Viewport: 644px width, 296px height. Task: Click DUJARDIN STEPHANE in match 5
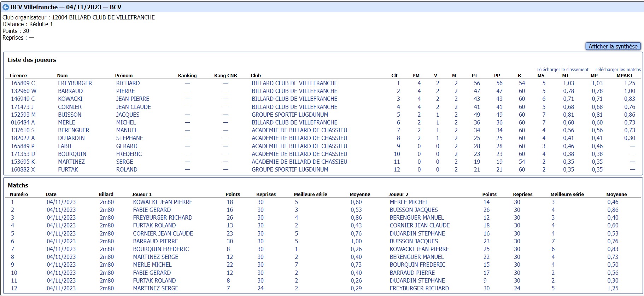(417, 233)
